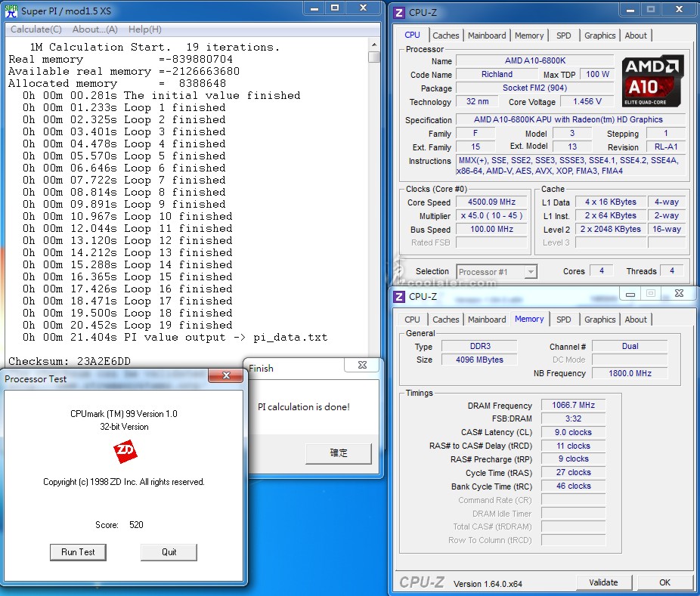The width and height of the screenshot is (700, 596).
Task: Switch to Caches tab in lower CPU-Z window
Action: [x=445, y=320]
